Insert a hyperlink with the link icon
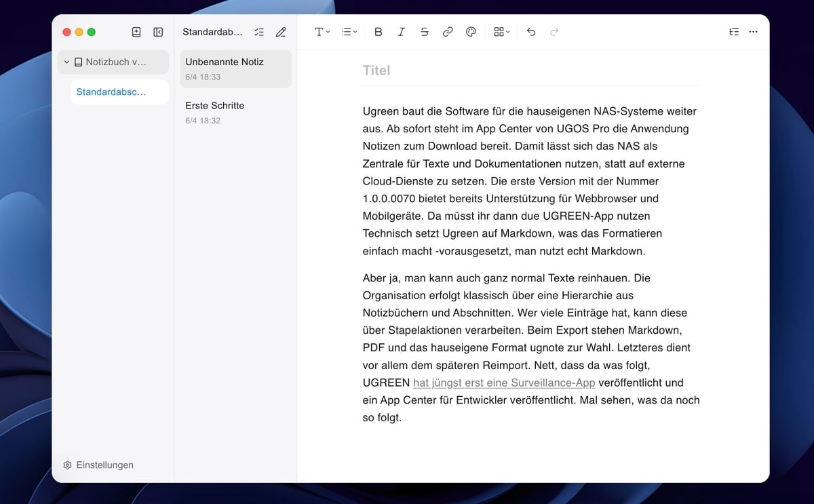814x504 pixels. 448,32
